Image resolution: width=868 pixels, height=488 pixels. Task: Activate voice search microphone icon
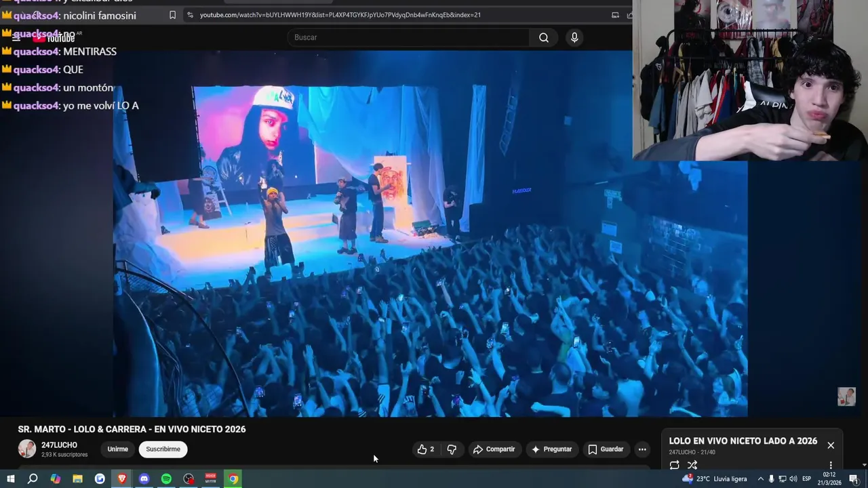tap(574, 38)
